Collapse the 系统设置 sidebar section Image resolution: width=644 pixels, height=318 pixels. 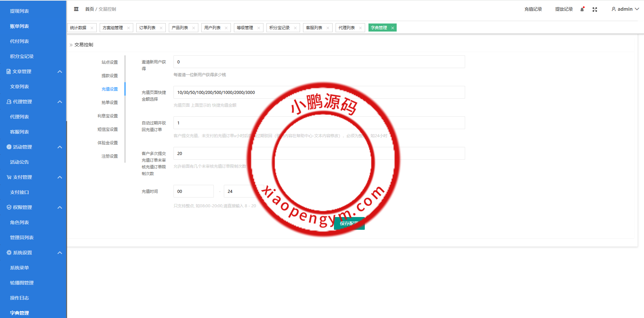pos(60,253)
